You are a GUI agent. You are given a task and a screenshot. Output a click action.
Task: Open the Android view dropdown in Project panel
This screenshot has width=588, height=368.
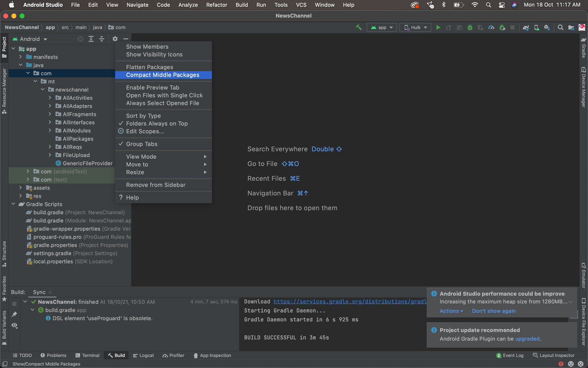[30, 39]
